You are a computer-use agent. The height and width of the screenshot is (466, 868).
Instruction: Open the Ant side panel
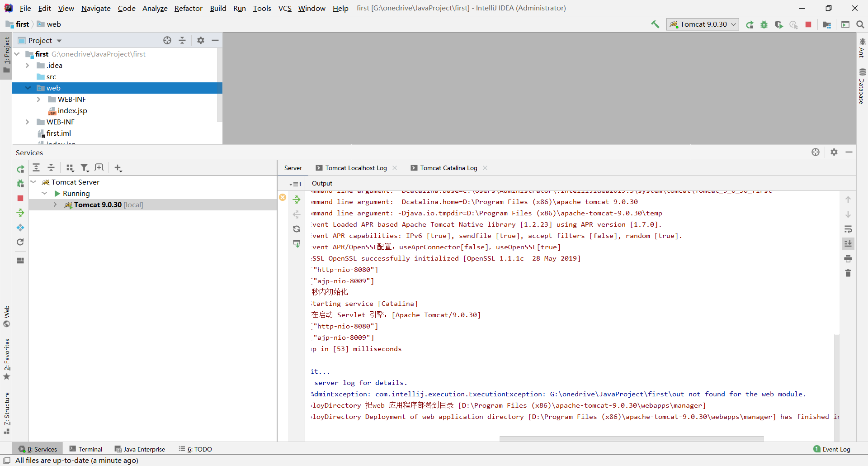(x=862, y=48)
